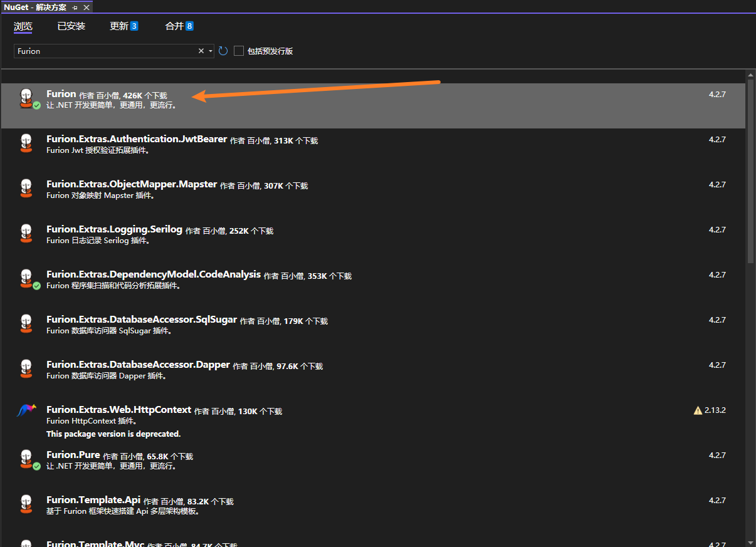756x547 pixels.
Task: Click the Furion.Pure package icon
Action: tap(26, 459)
